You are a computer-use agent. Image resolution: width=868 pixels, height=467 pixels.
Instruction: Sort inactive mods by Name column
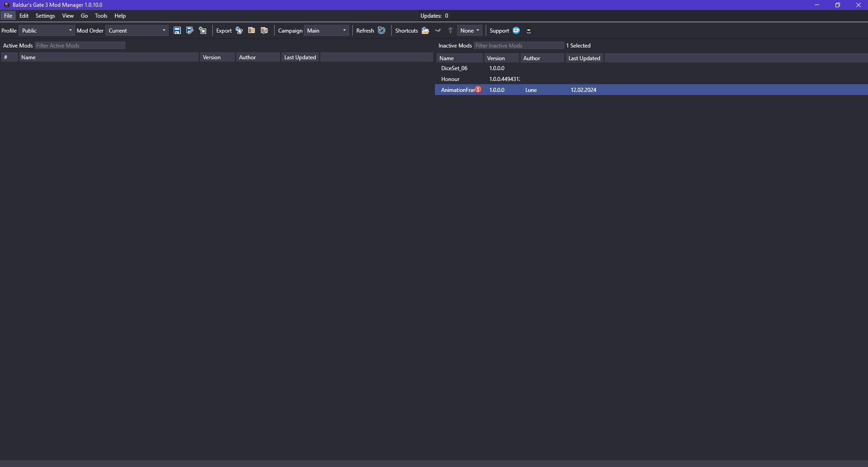click(x=460, y=58)
